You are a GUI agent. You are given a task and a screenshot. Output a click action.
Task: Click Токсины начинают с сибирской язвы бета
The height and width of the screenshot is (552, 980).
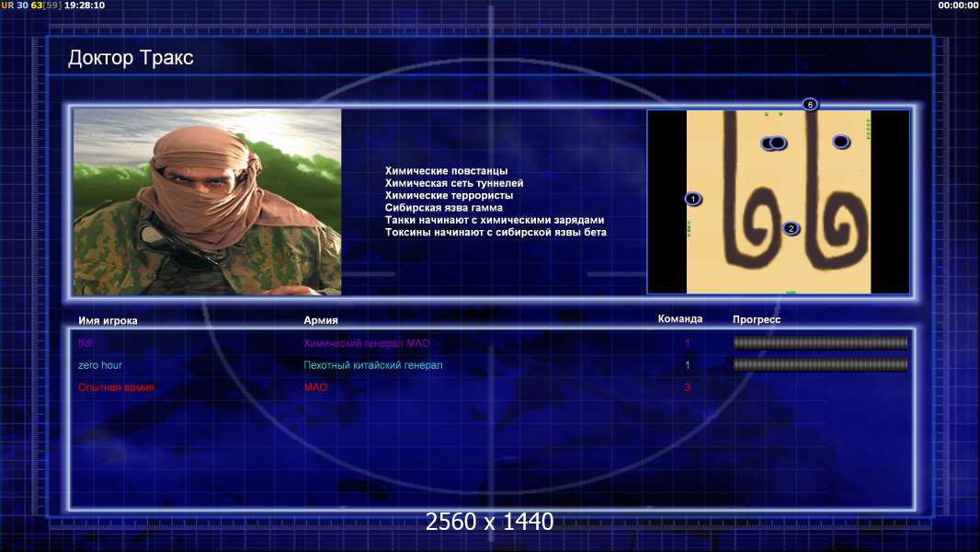point(496,232)
